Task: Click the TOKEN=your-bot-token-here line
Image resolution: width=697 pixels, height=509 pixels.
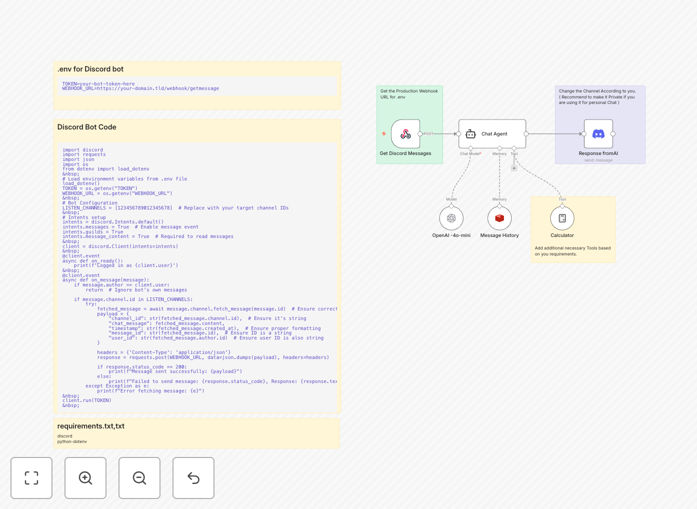Action: point(98,84)
